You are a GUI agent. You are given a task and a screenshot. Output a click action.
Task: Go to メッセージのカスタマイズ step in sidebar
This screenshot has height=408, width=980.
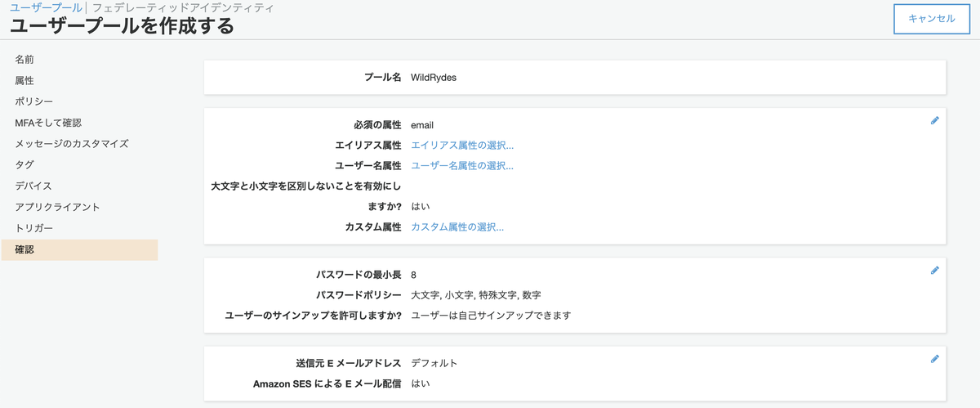click(x=72, y=144)
